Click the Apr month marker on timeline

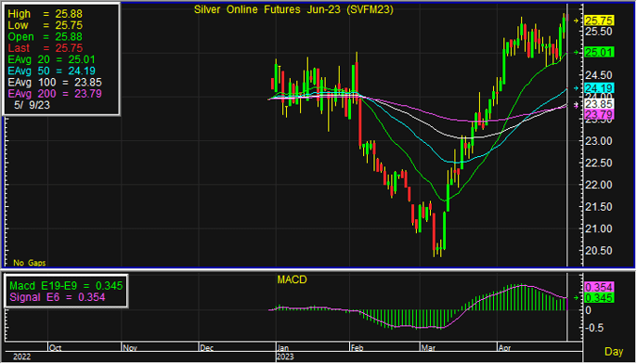[504, 347]
